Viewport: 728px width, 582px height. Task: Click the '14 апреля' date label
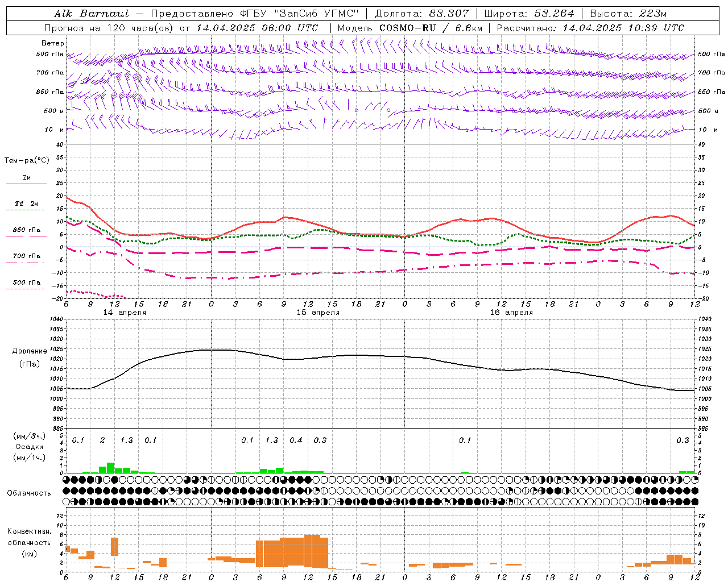125,313
